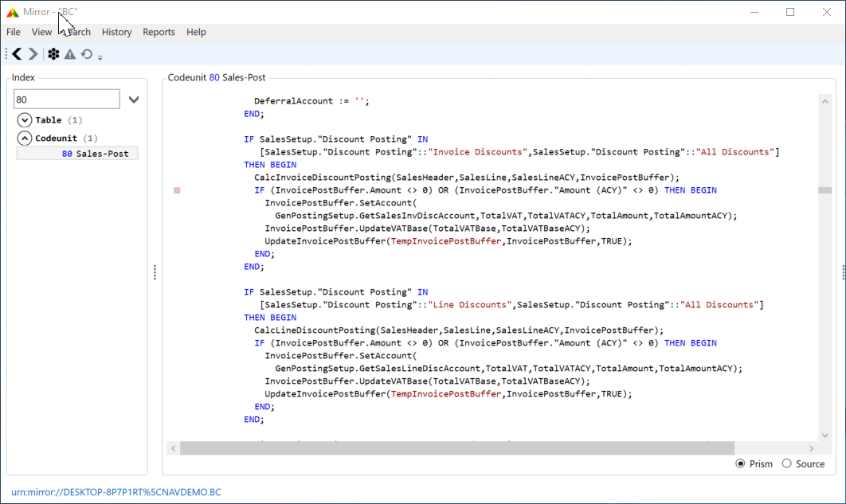Image resolution: width=846 pixels, height=504 pixels.
Task: Click GetSalesLineDiscAccount in the code
Action: (420, 368)
